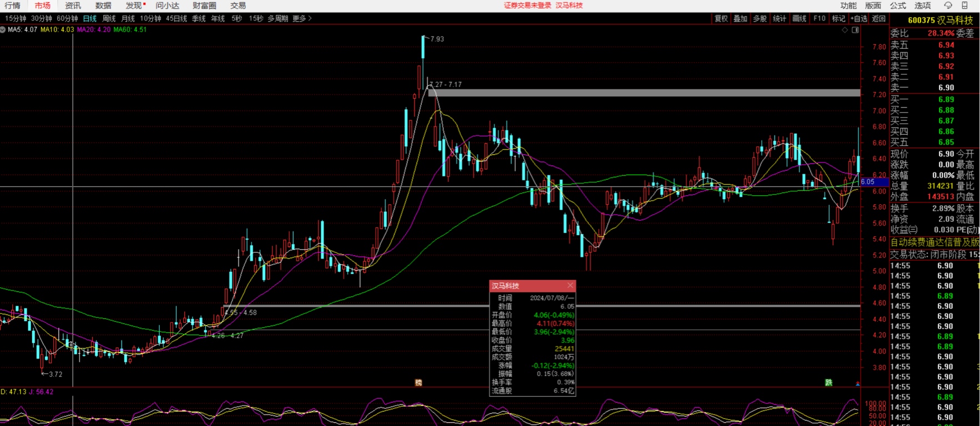Viewport: 980px width, 426px height.
Task: Switch chart to 5秒 period
Action: coord(237,18)
